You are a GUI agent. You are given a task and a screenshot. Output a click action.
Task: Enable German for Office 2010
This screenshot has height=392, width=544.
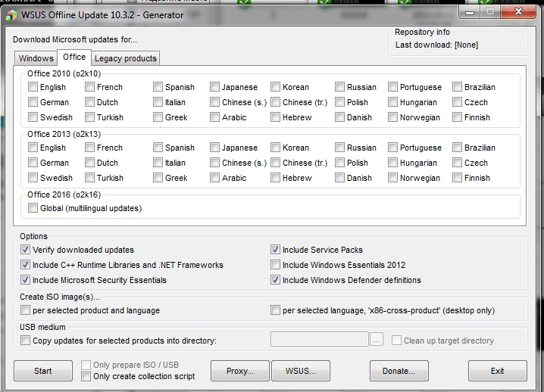click(x=33, y=102)
